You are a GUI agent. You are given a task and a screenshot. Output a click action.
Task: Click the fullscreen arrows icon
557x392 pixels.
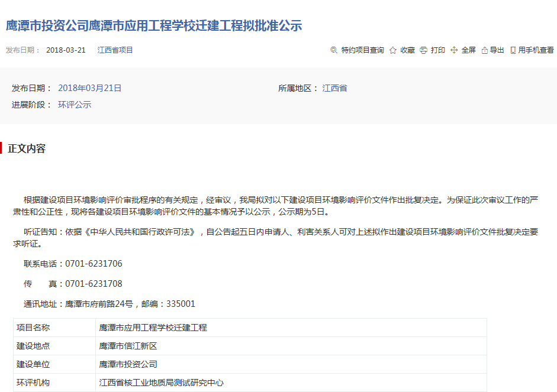tap(454, 50)
